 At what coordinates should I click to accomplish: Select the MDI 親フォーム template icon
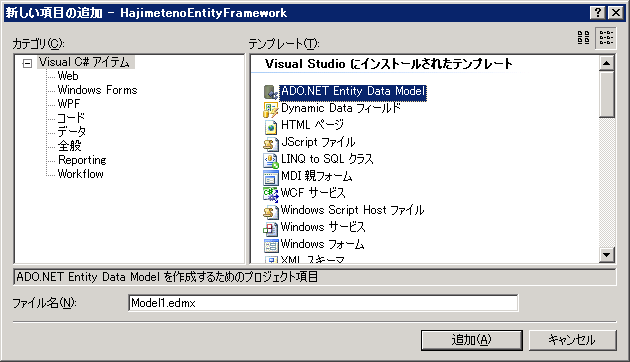pos(271,178)
